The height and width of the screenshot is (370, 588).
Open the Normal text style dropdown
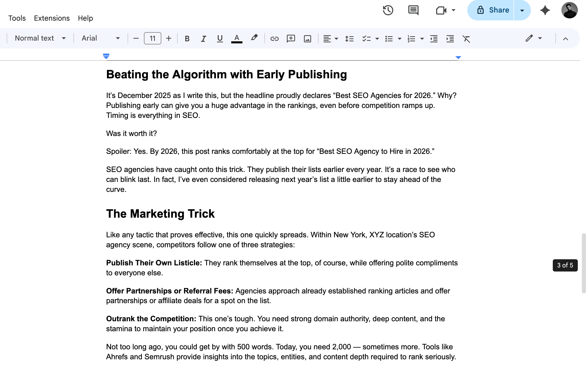[x=40, y=38]
